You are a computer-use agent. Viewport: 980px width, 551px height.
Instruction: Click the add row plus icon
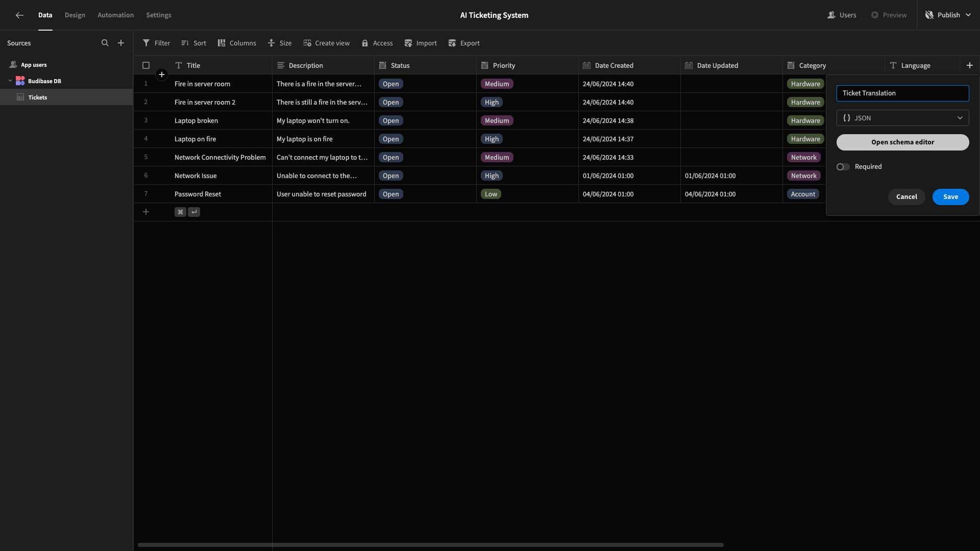pyautogui.click(x=146, y=212)
